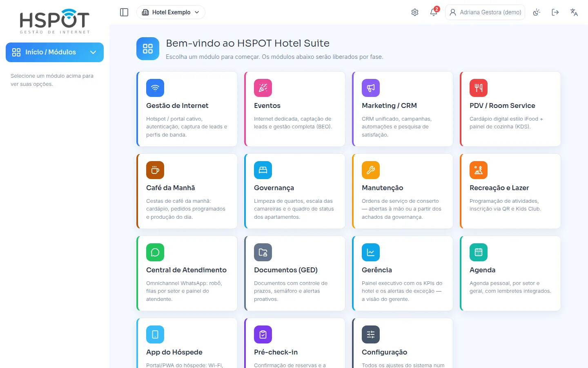
Task: Open the language translation icon
Action: [x=574, y=12]
